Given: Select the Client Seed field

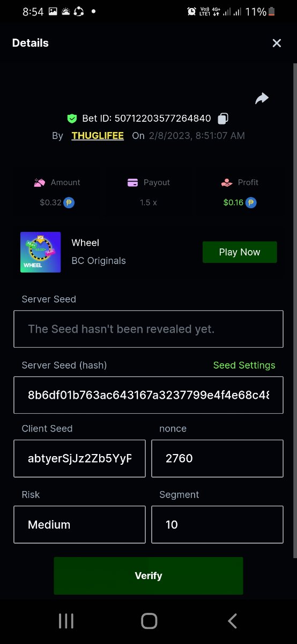Looking at the screenshot, I should (x=79, y=458).
